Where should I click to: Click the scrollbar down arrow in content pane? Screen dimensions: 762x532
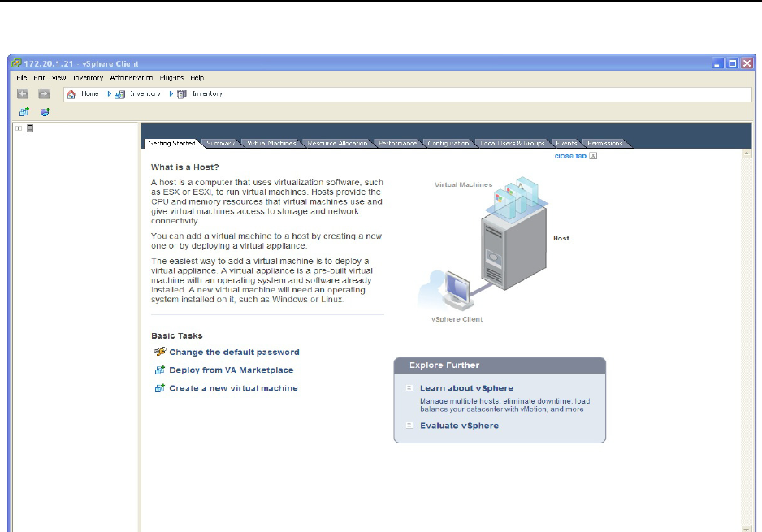coord(746,529)
